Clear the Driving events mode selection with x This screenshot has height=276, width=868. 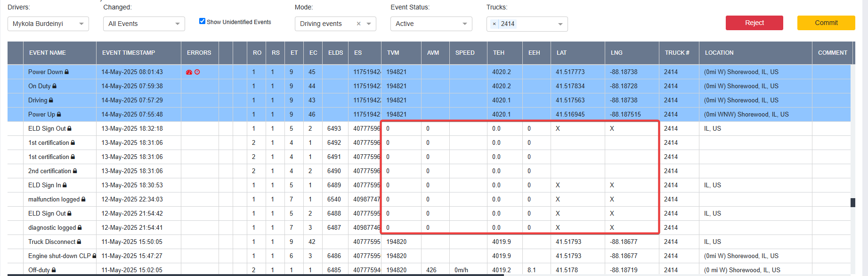(358, 24)
